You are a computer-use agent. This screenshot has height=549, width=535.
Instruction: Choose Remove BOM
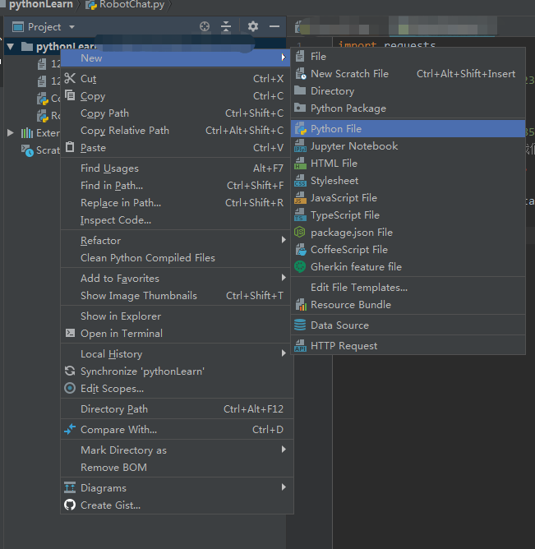(x=114, y=467)
